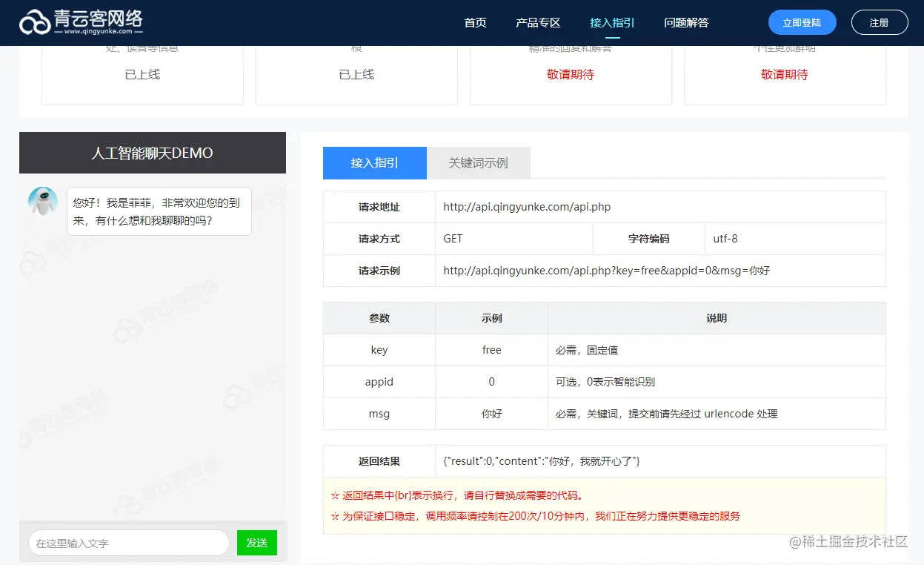This screenshot has height=565, width=924.
Task: Open the 首页 menu item
Action: tap(475, 22)
